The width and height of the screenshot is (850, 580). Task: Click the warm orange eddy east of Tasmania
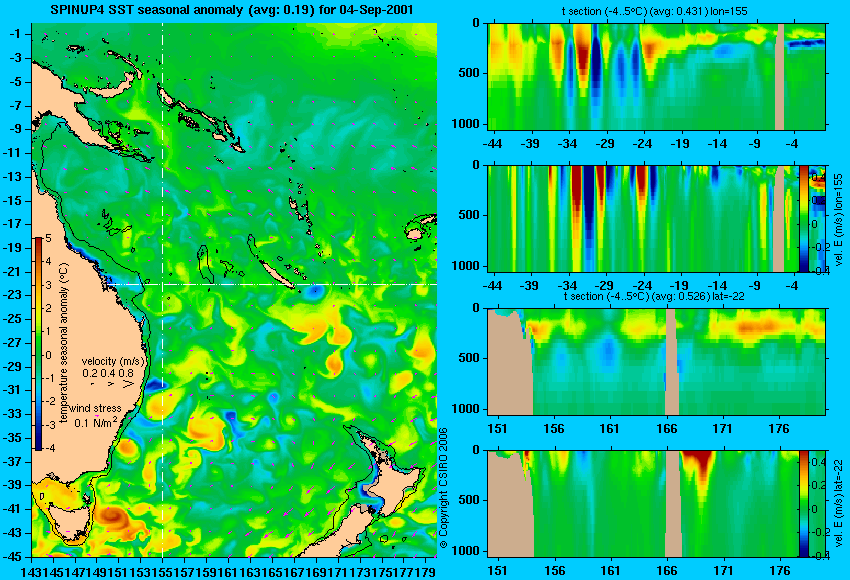115,517
